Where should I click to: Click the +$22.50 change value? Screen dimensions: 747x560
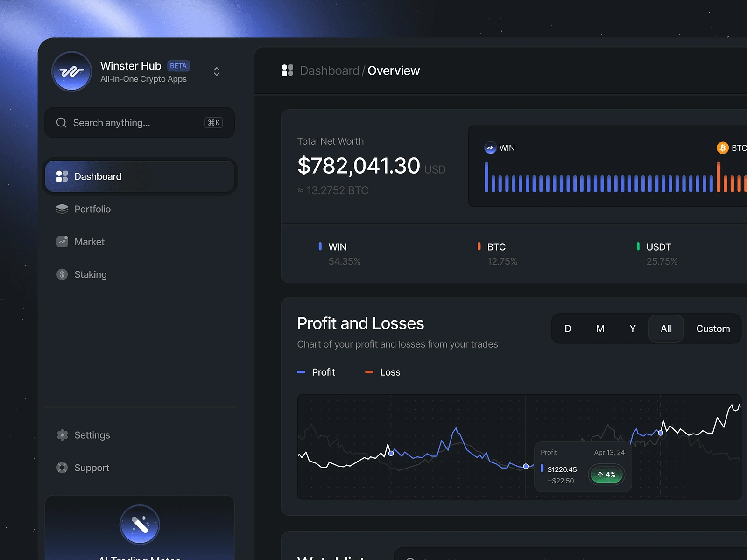[x=561, y=481]
